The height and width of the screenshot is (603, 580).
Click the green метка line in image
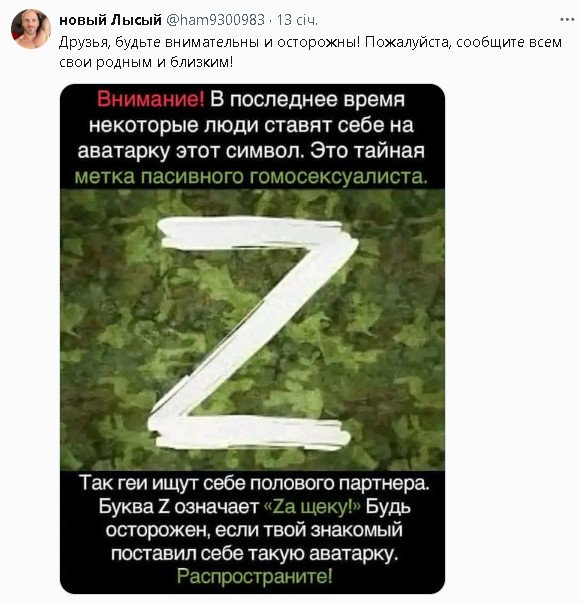coord(251,177)
